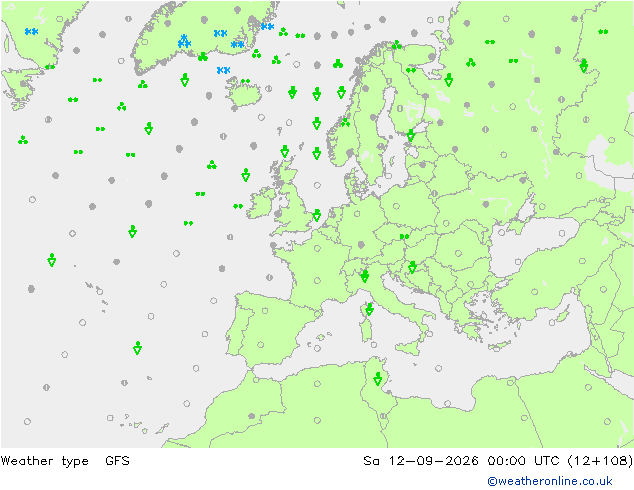Select the grey filled dot over Algeria
Screen dimensions: 634x490
click(x=251, y=416)
